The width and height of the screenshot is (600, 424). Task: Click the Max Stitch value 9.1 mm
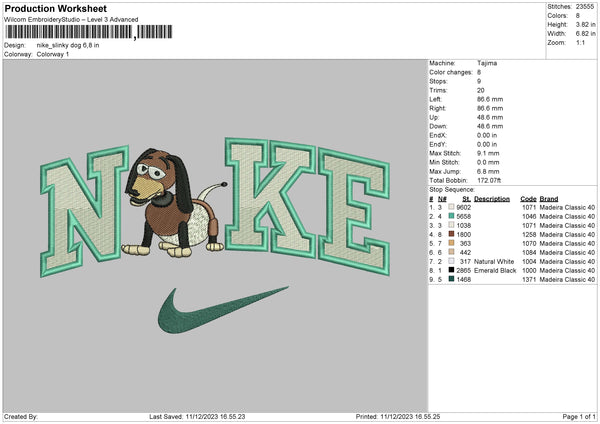488,153
